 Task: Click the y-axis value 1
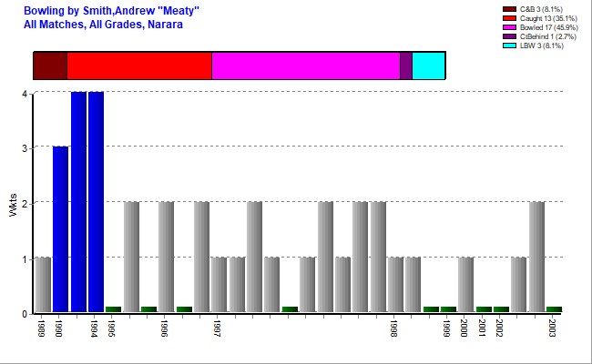(25, 259)
